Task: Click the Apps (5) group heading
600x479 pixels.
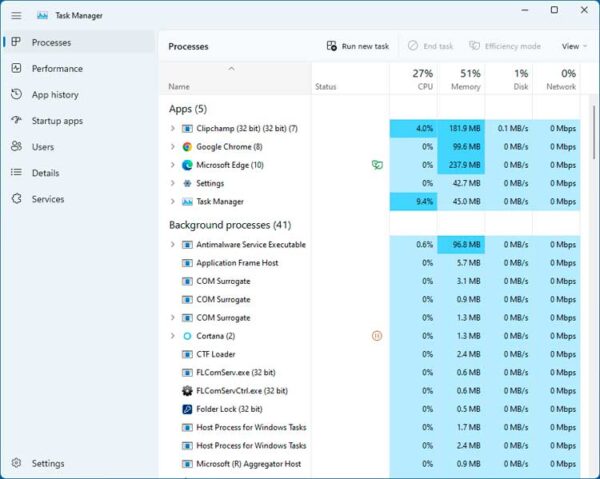Action: click(x=188, y=109)
